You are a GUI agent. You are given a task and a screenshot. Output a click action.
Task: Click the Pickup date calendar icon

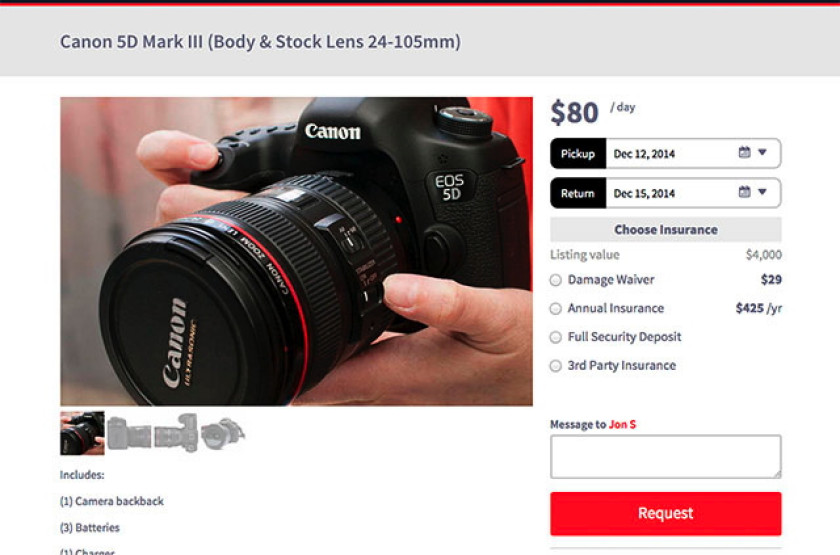coord(744,152)
